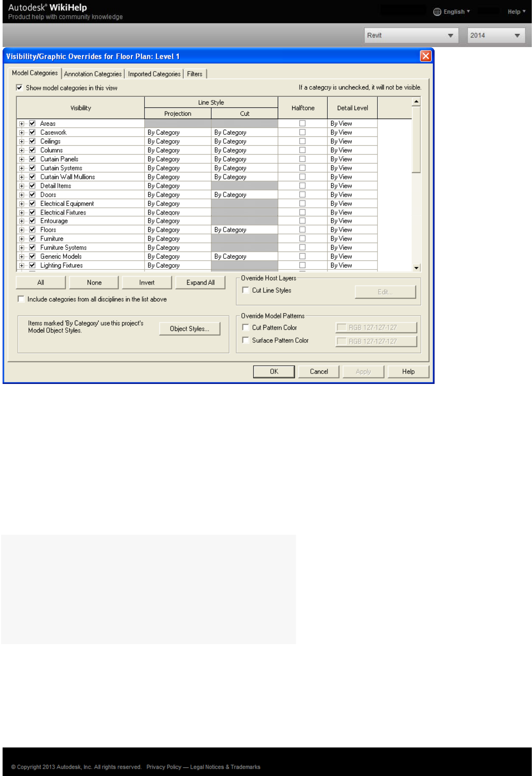
Task: Toggle visibility of Electrical Equipment
Action: pos(32,203)
